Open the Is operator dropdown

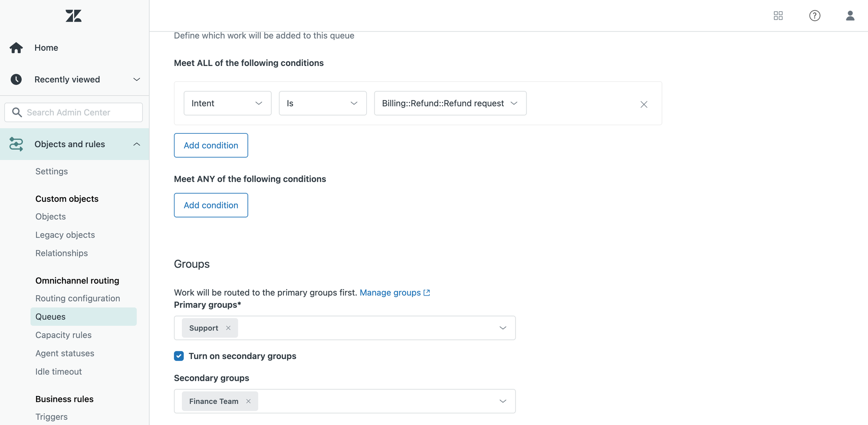pos(322,103)
